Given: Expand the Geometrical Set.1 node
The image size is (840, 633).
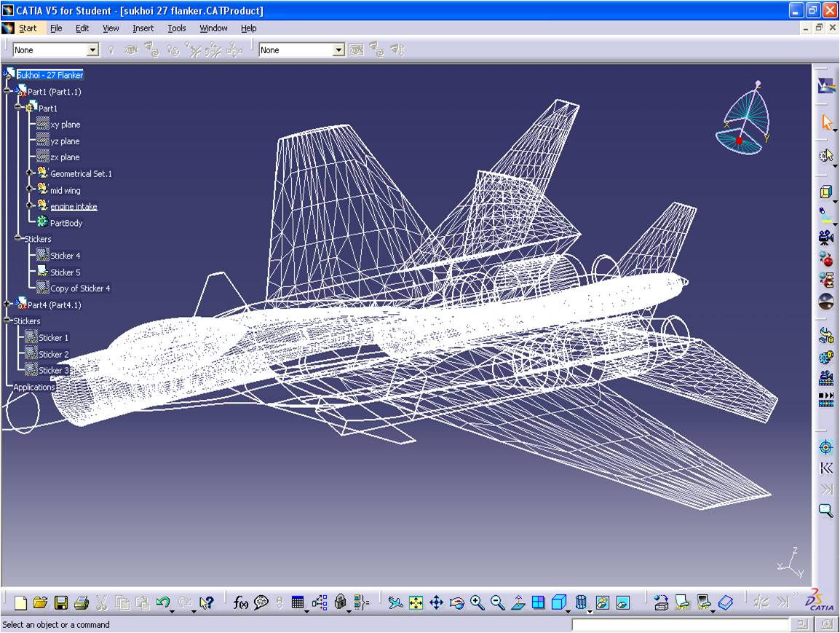Looking at the screenshot, I should point(29,173).
